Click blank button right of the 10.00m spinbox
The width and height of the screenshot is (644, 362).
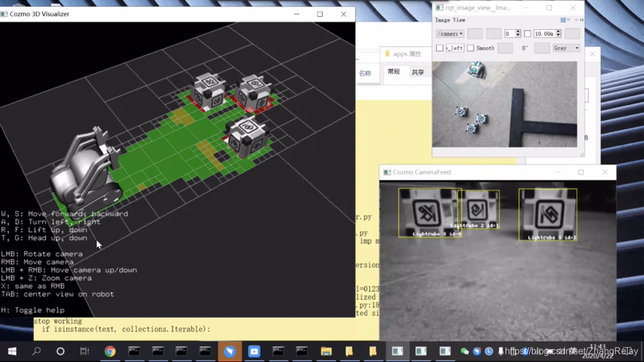572,34
